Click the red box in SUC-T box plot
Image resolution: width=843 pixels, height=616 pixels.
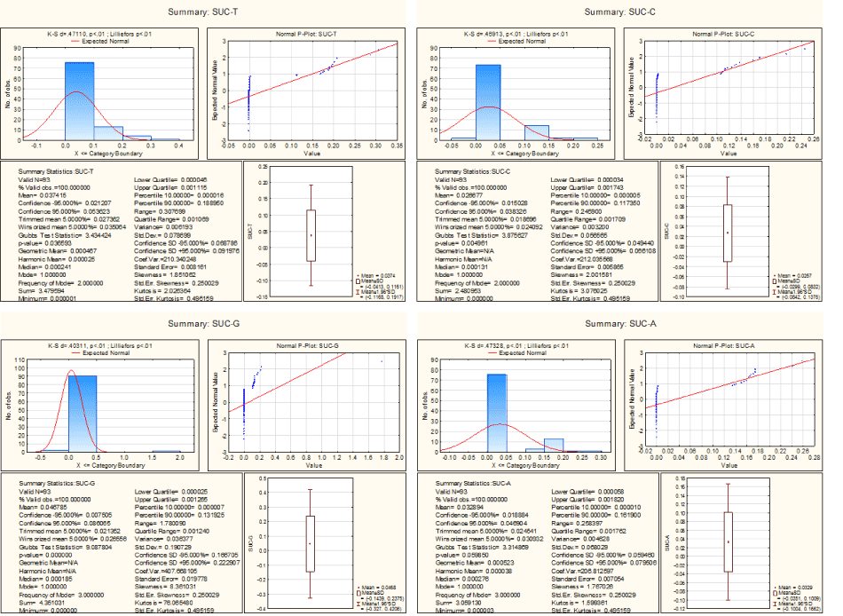point(311,235)
